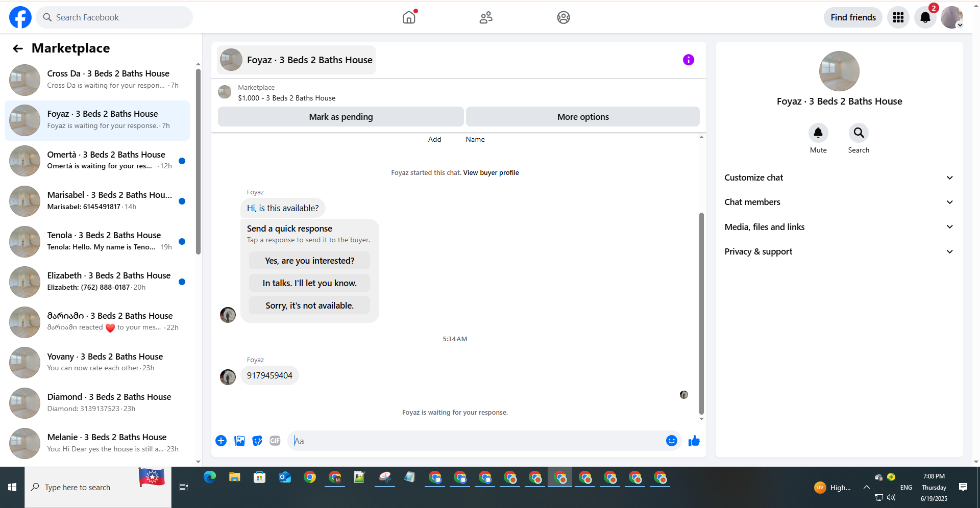Open Task View on the taskbar
This screenshot has width=980, height=508.
[x=184, y=487]
